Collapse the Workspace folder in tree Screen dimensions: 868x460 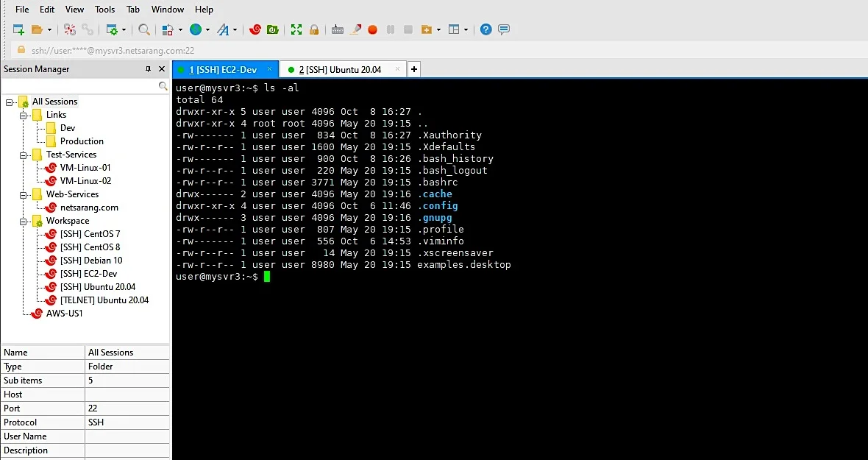click(x=24, y=222)
